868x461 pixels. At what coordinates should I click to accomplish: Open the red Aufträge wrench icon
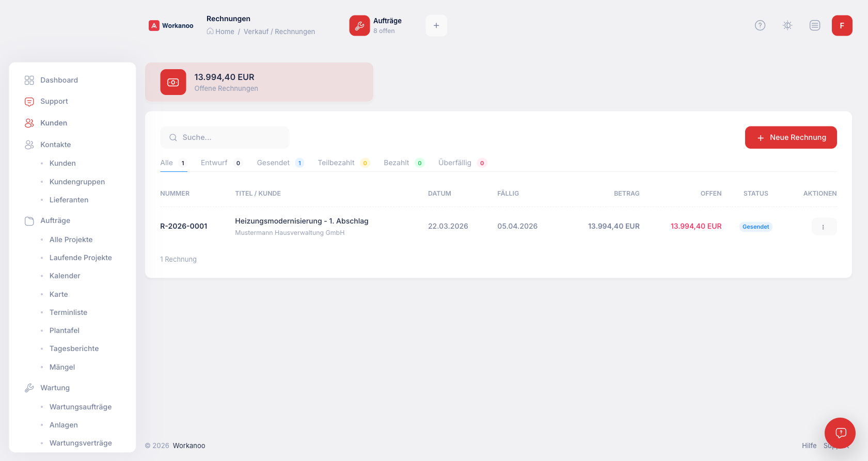pyautogui.click(x=359, y=25)
